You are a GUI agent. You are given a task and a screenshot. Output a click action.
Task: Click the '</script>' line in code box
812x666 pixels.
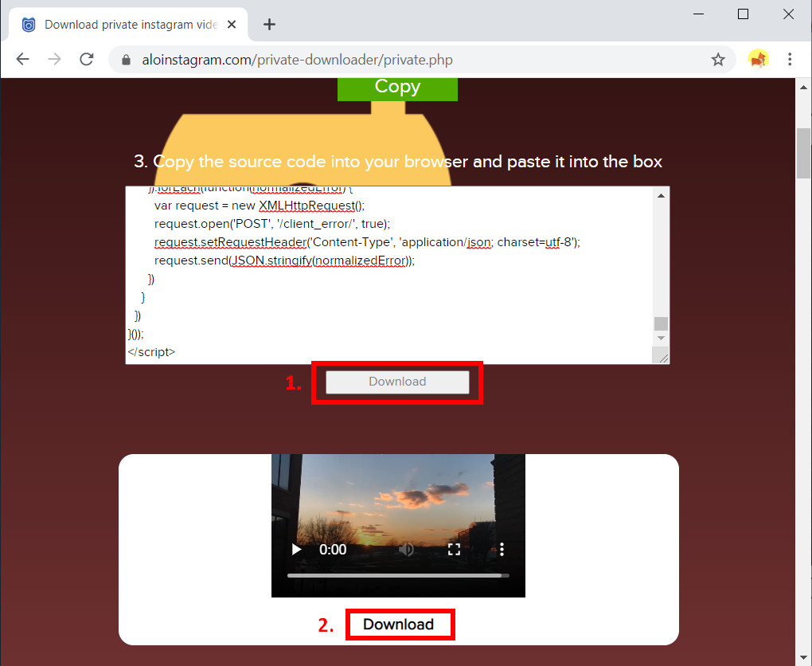point(151,352)
